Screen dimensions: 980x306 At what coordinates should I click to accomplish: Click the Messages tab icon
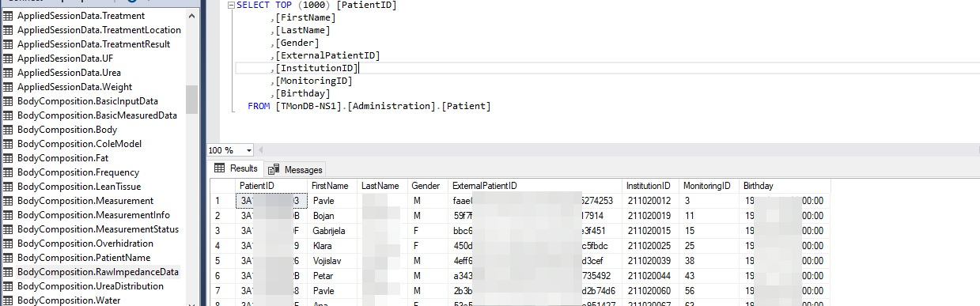[x=274, y=169]
